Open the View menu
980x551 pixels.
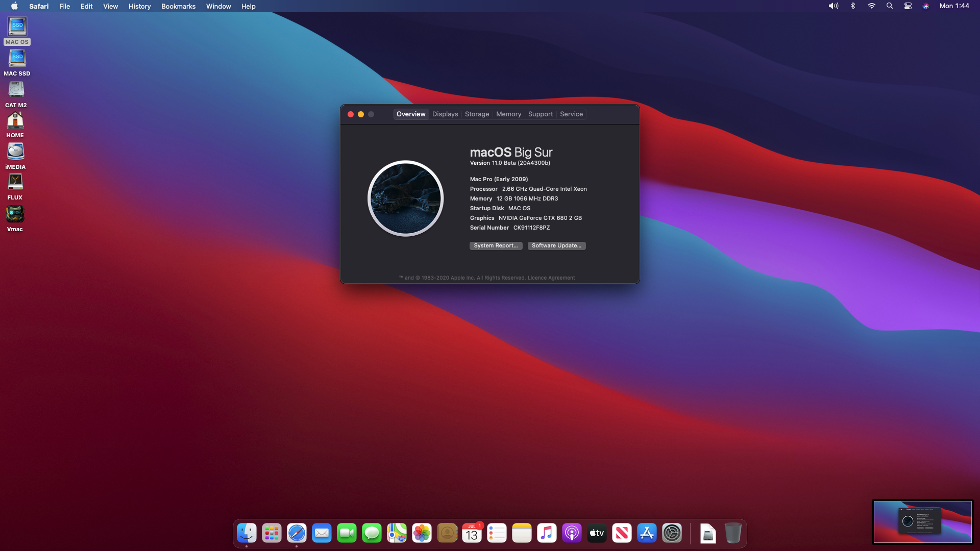click(110, 6)
